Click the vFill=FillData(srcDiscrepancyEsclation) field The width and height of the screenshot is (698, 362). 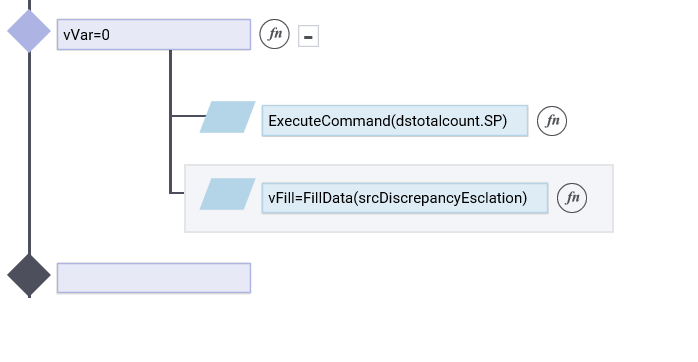[x=405, y=198]
